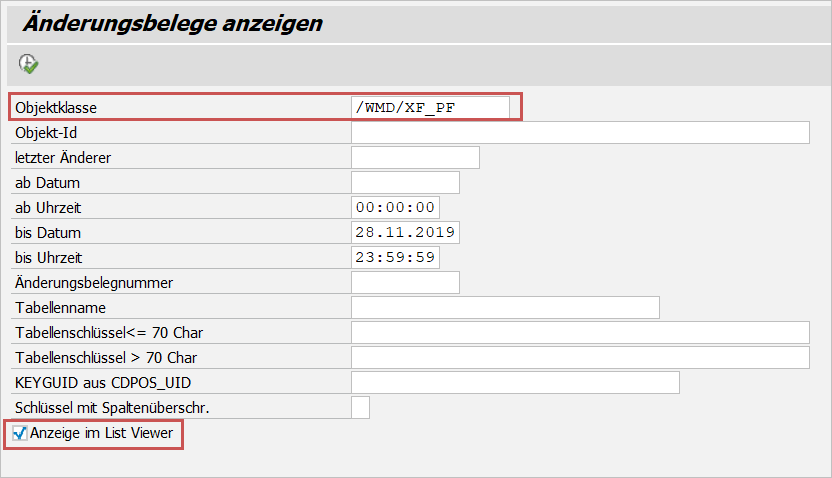The width and height of the screenshot is (832, 478).
Task: Click the Execute clock icon
Action: [28, 64]
